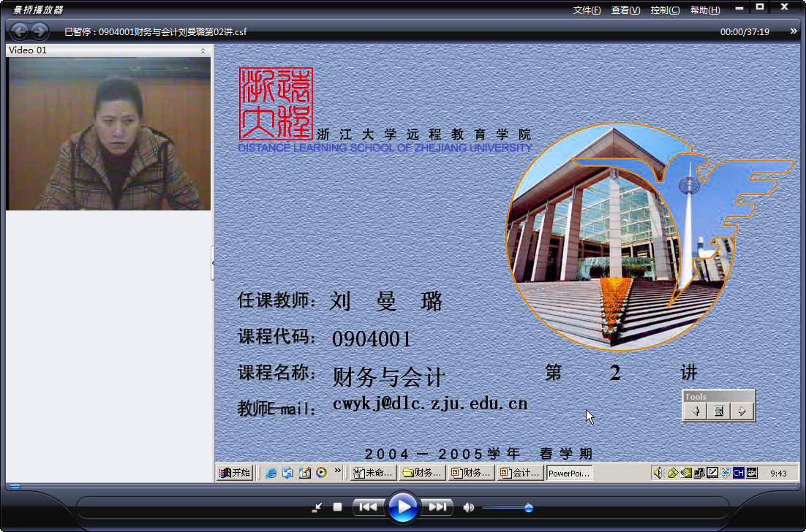The image size is (806, 532).
Task: Click the Video 01 panel header label
Action: [x=28, y=50]
